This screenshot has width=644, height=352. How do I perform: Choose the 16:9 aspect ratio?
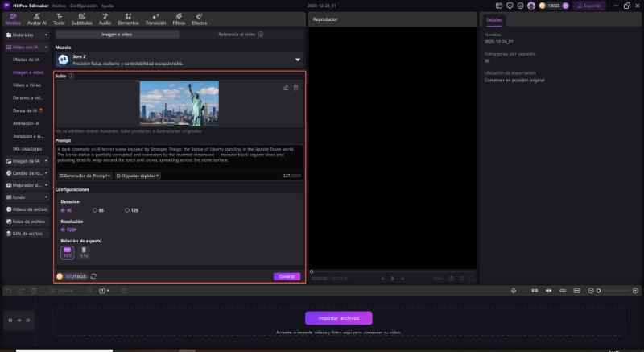[68, 253]
